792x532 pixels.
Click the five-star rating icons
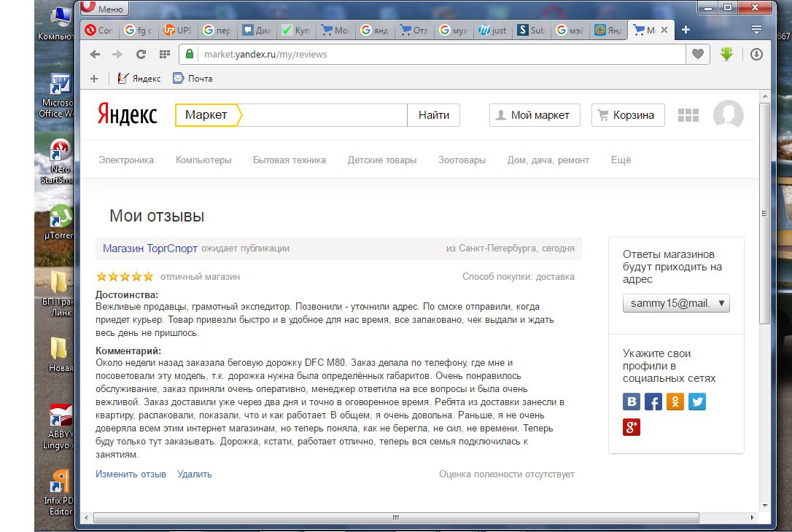[x=125, y=276]
